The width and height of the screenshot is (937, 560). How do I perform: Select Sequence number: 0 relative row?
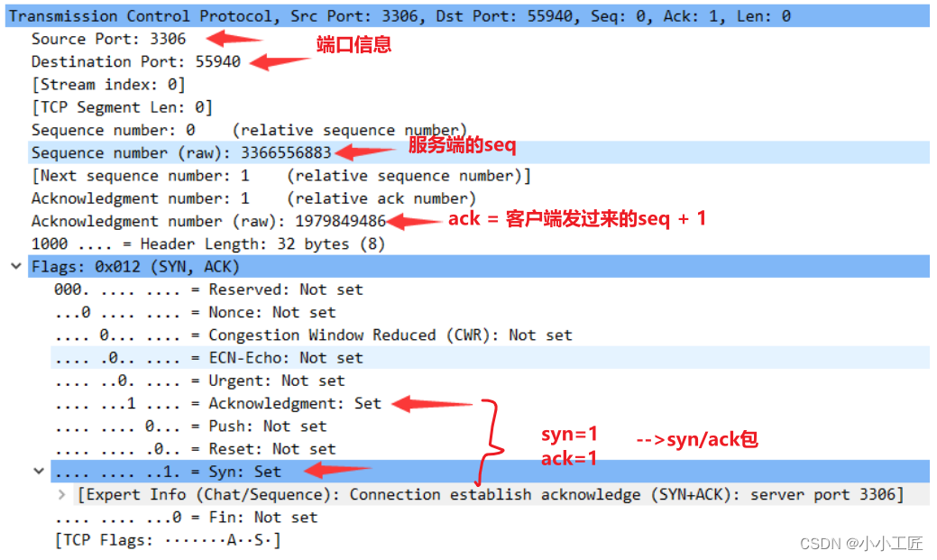pyautogui.click(x=248, y=130)
